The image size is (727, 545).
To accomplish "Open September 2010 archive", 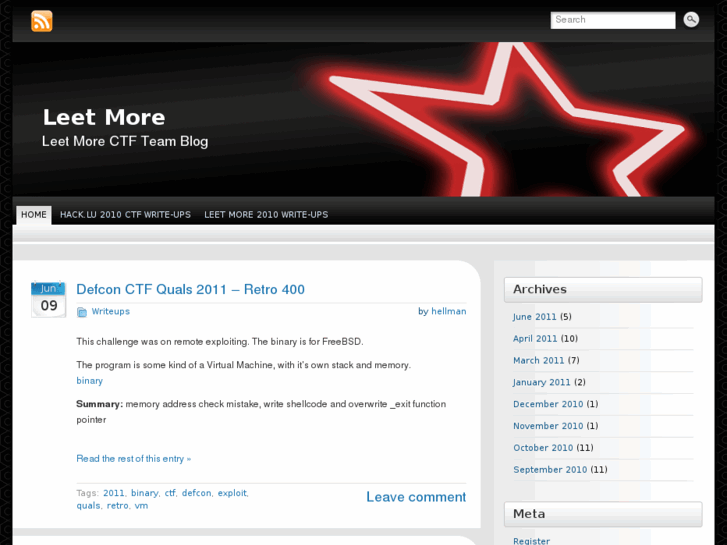I will pyautogui.click(x=549, y=469).
